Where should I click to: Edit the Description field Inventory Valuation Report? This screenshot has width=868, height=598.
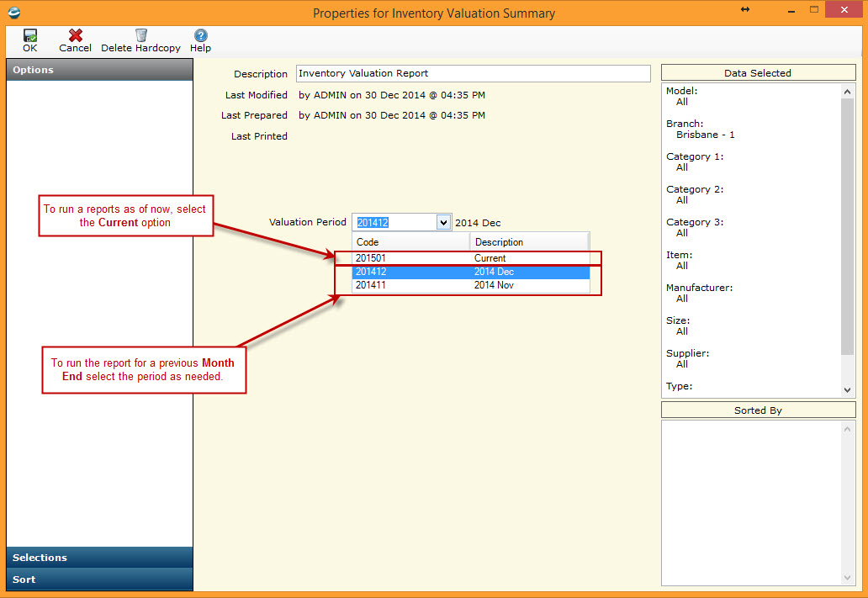pyautogui.click(x=474, y=73)
